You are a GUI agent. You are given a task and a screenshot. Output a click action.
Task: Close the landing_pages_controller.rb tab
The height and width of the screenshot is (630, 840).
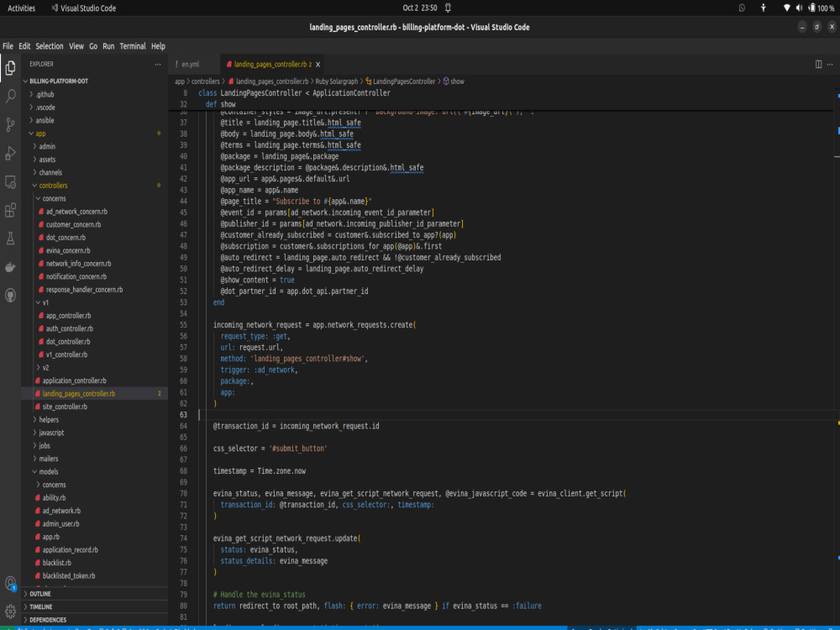(x=318, y=65)
